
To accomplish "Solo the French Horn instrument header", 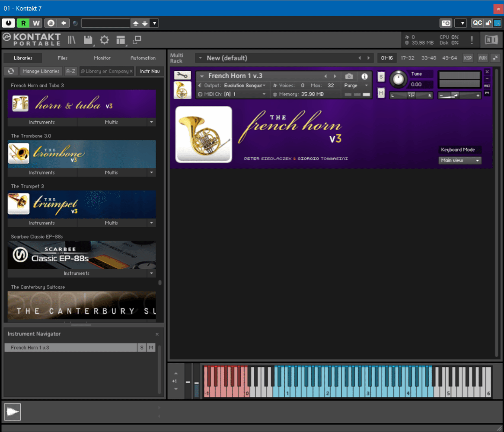I will [x=381, y=77].
